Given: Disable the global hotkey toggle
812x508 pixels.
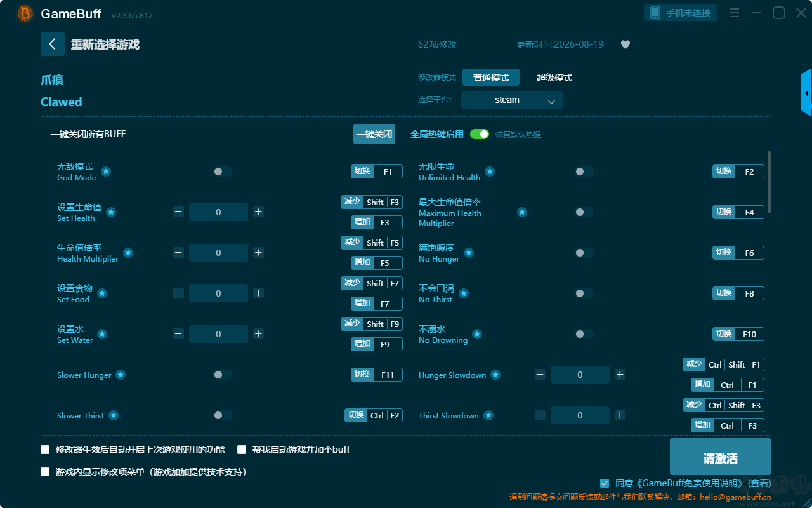Looking at the screenshot, I should pyautogui.click(x=480, y=134).
